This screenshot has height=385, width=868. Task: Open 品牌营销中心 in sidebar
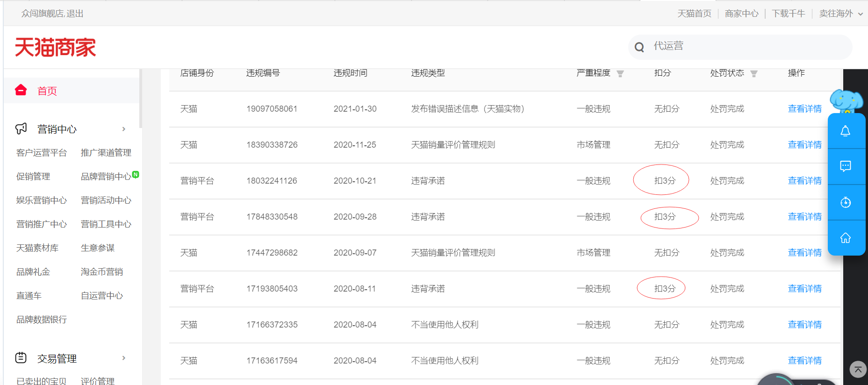pos(106,177)
